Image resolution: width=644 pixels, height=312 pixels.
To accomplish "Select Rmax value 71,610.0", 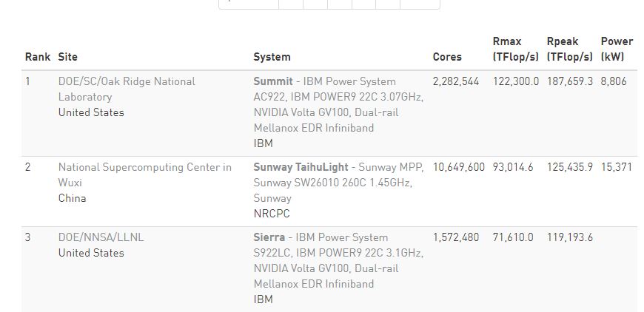I will point(513,237).
